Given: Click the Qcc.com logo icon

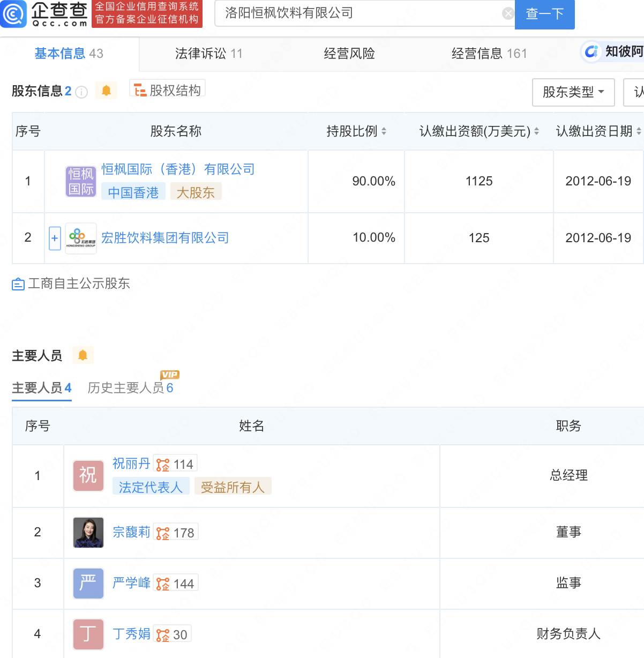Looking at the screenshot, I should click(x=13, y=14).
